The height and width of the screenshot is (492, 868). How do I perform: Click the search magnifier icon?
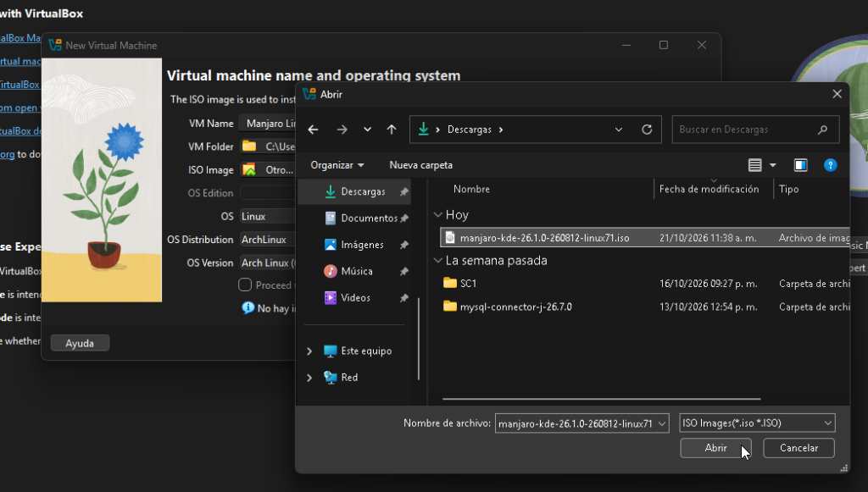822,130
